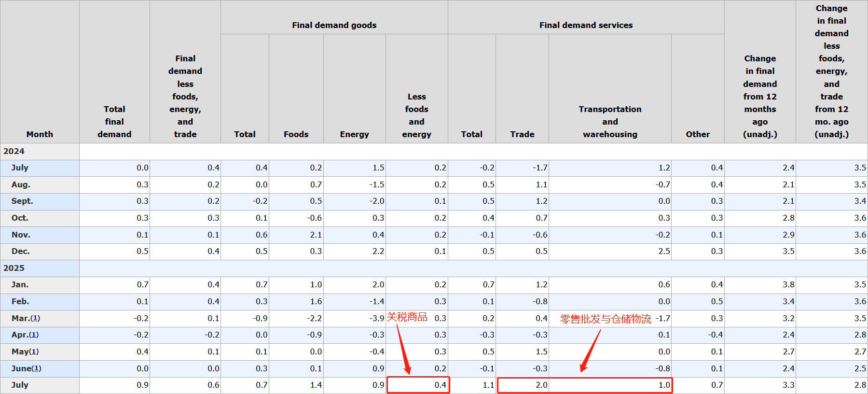Click the 'Final demand goods' group header

click(x=334, y=25)
